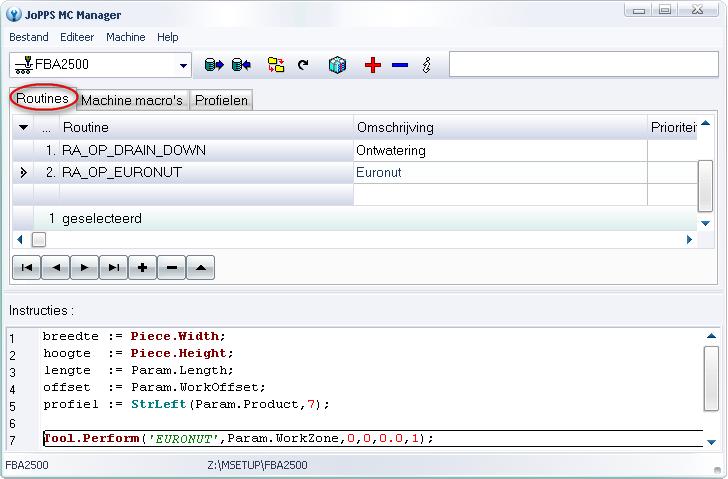The image size is (728, 479).
Task: Switch to the Profielen tab
Action: [221, 100]
